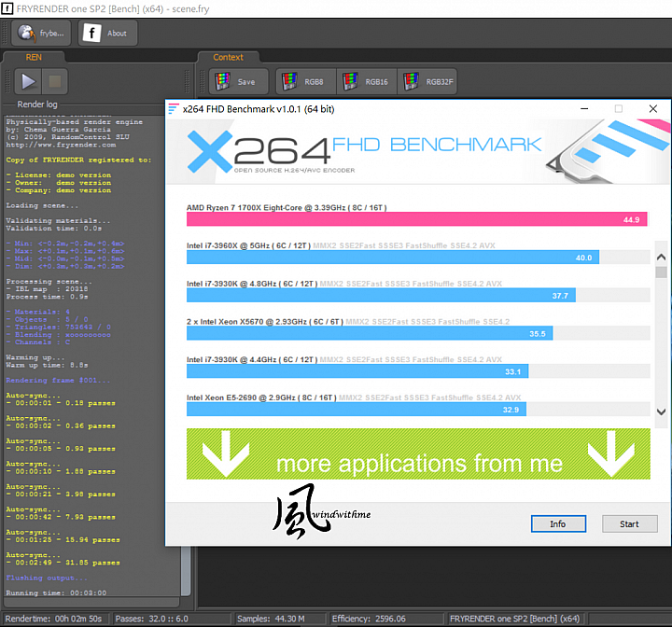The height and width of the screenshot is (627, 672).
Task: Click the 'Efficiency: 2596.06' status entry
Action: click(x=369, y=619)
